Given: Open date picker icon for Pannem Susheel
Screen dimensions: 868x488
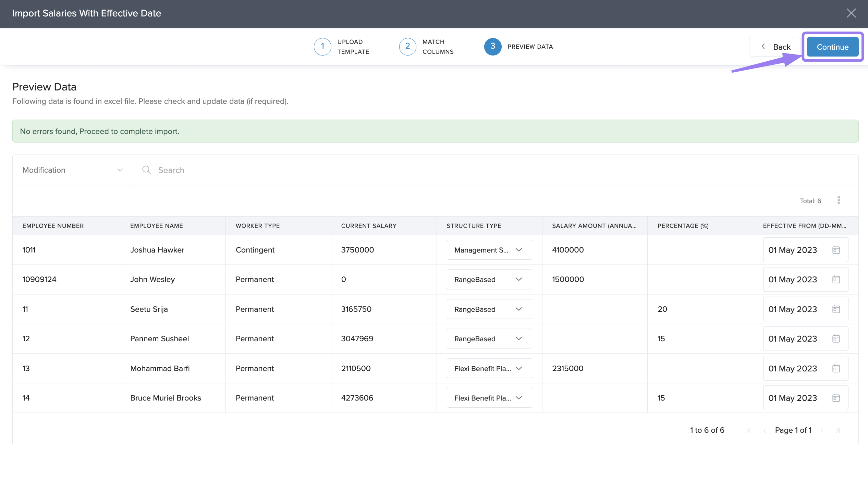Looking at the screenshot, I should 836,338.
